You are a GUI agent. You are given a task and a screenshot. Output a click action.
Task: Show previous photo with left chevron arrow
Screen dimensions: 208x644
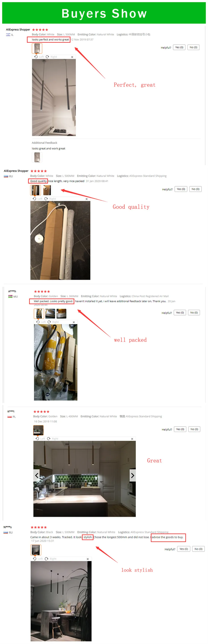point(36,475)
